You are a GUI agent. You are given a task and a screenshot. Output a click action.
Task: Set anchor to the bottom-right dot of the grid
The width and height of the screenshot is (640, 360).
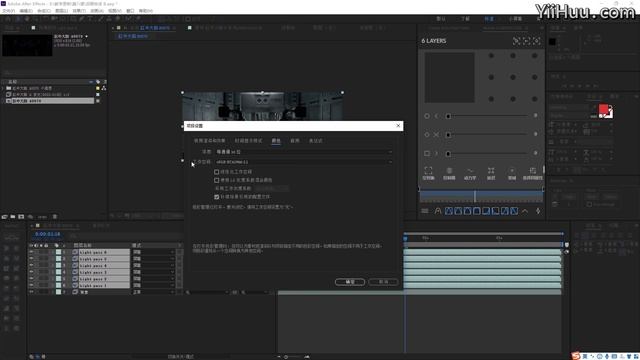[x=534, y=99]
